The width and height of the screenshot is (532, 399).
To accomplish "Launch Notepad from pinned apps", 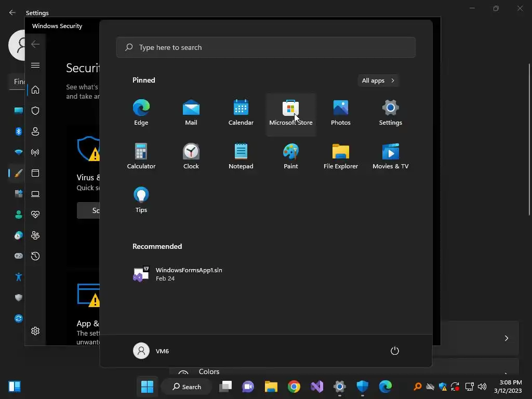I will pyautogui.click(x=241, y=157).
